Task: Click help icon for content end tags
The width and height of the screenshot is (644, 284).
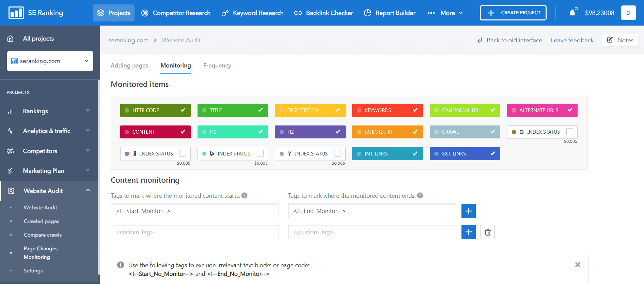Action: point(420,196)
